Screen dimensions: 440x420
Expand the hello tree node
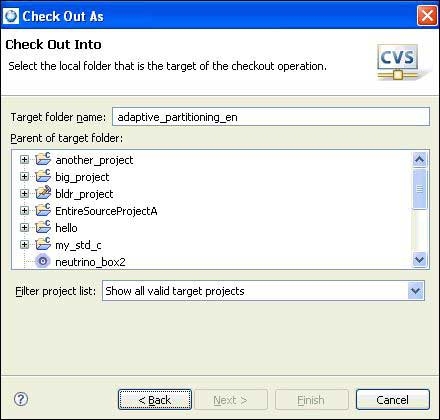24,227
